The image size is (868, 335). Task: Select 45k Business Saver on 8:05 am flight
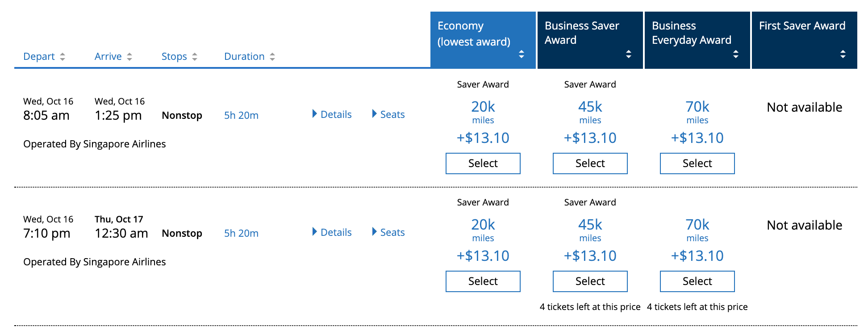click(x=590, y=163)
